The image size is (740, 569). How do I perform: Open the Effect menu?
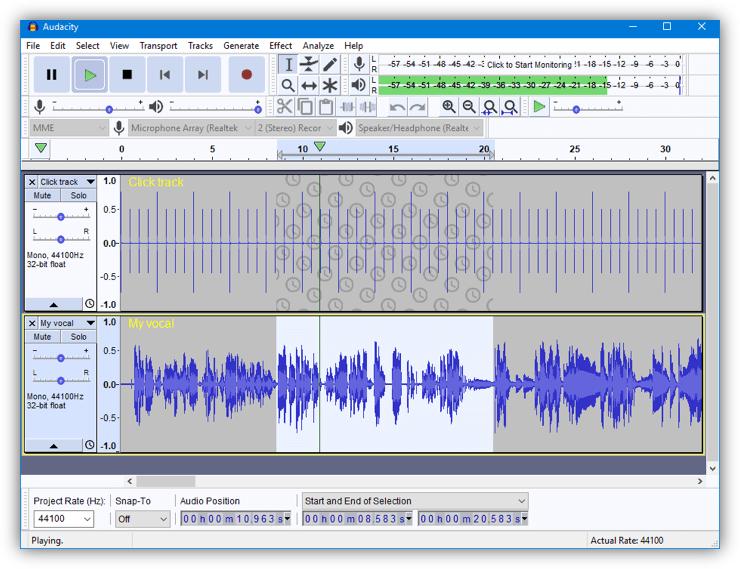click(x=280, y=45)
